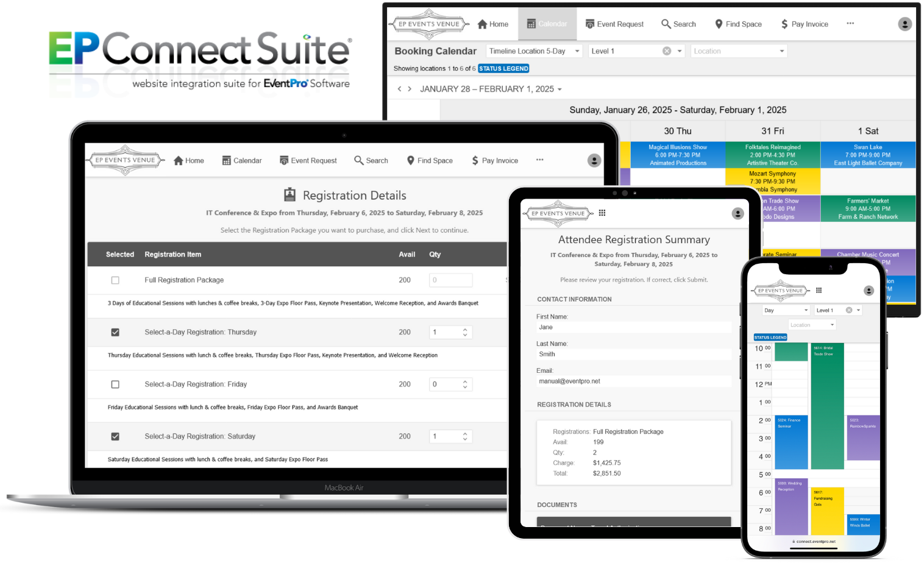Click the Thursday registration quantity stepper arrows
Image resolution: width=924 pixels, height=563 pixels.
(465, 332)
